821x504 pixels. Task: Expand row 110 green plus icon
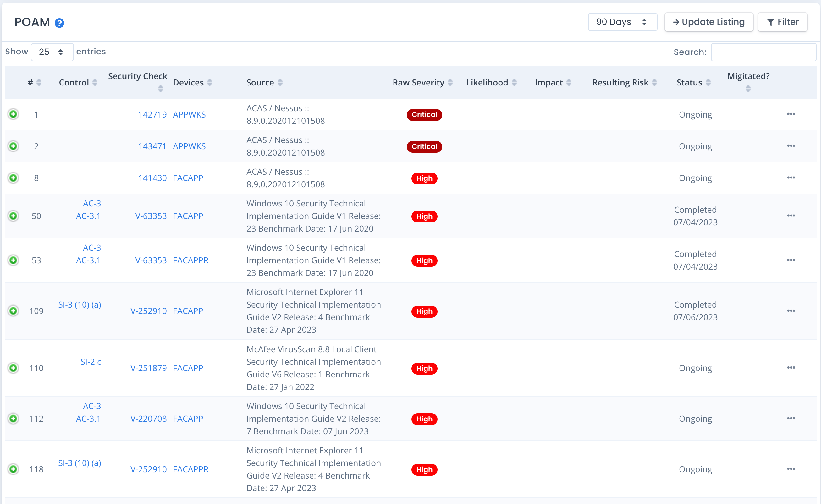pos(13,368)
